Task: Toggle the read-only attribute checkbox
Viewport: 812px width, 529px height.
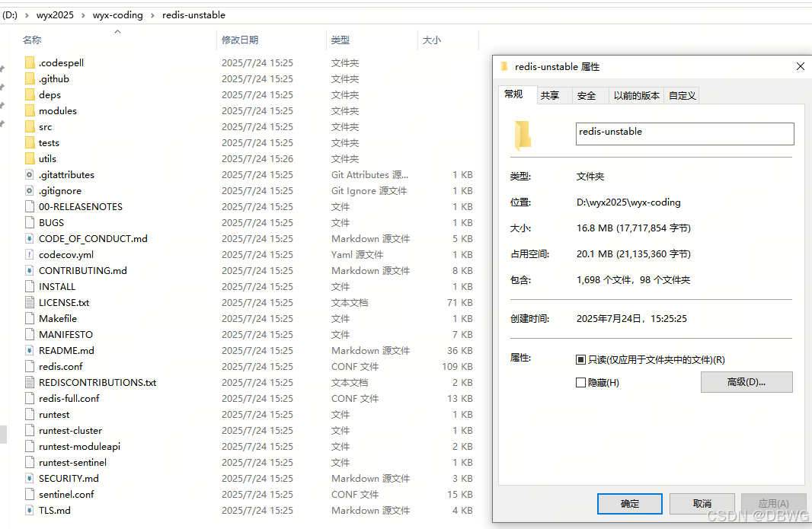Action: click(580, 360)
